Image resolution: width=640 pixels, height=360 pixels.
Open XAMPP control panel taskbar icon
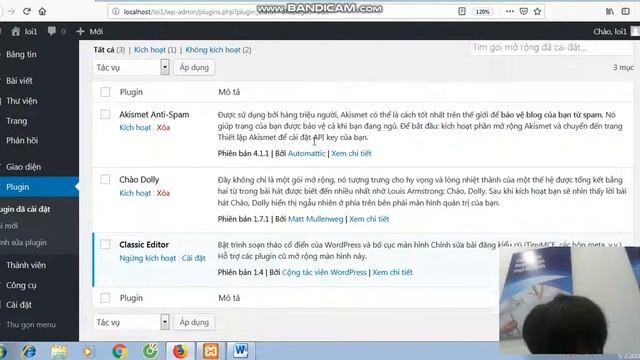(211, 351)
